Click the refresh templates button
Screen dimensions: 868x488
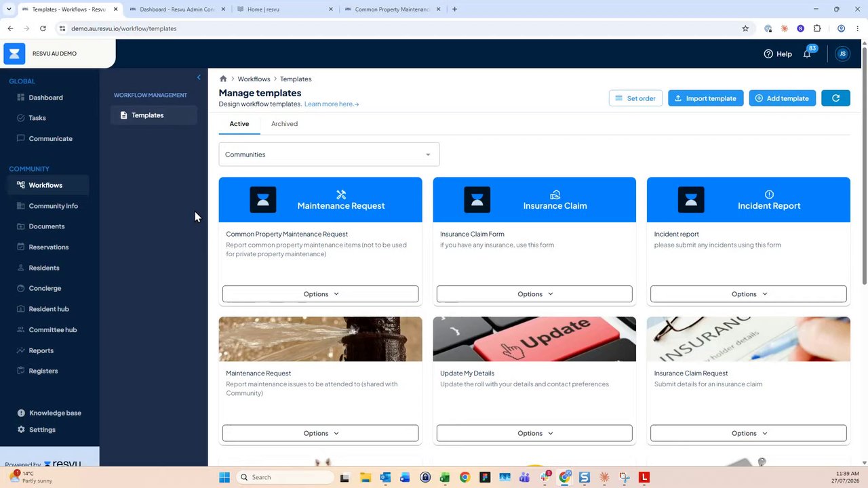tap(835, 98)
